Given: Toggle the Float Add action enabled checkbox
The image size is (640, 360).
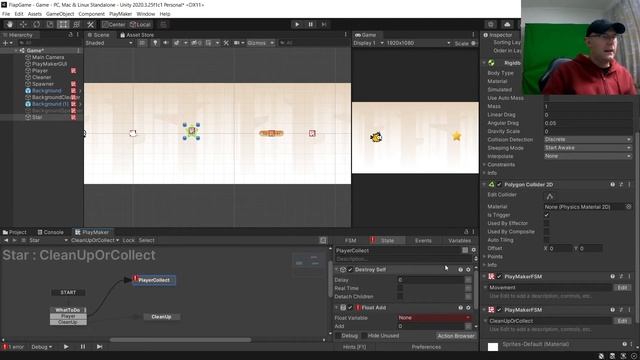Looking at the screenshot, I should [x=350, y=308].
